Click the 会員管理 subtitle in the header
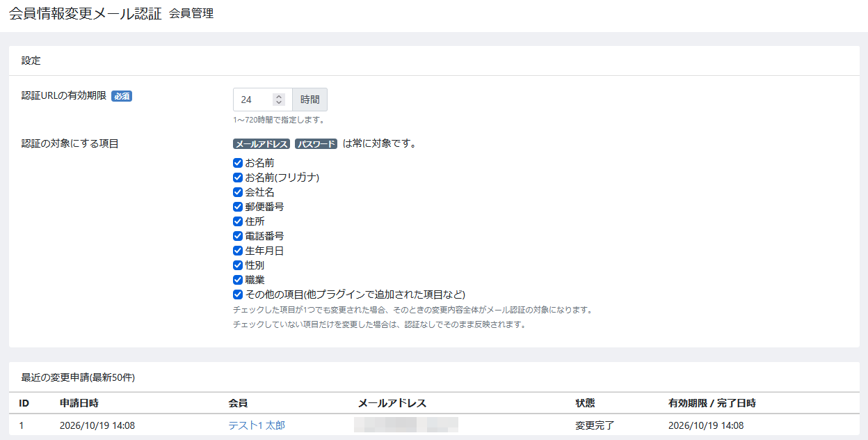 (191, 13)
